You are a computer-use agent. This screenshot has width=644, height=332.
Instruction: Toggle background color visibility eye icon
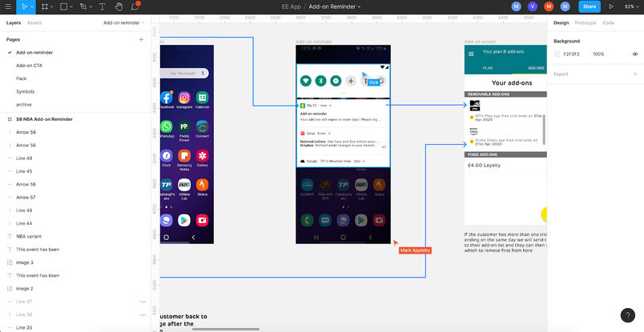click(635, 54)
